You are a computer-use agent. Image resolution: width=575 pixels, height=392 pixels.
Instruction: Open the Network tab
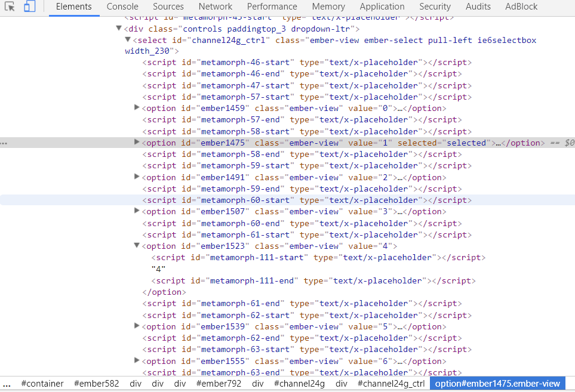pos(215,7)
